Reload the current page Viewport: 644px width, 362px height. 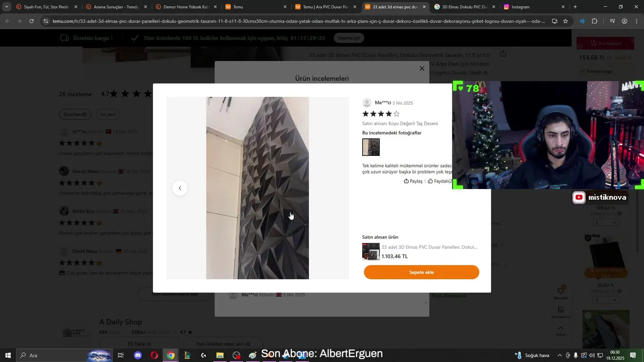tap(31, 21)
